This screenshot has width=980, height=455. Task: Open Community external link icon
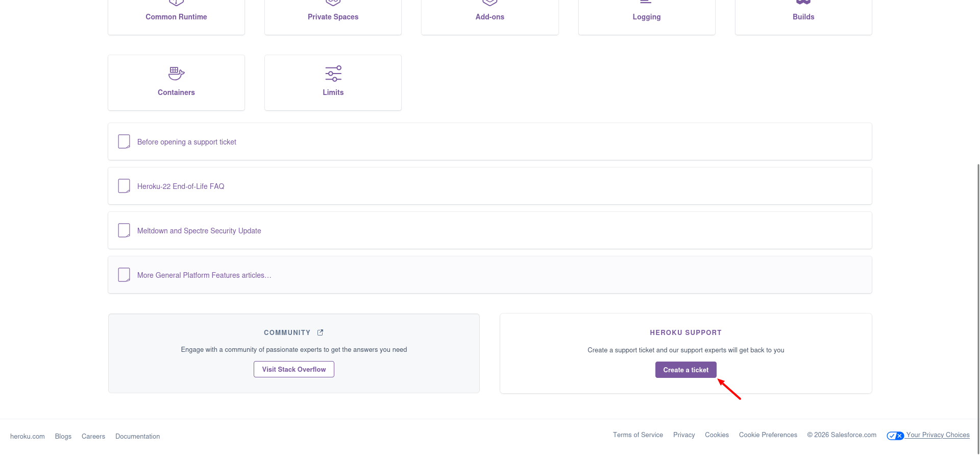[x=321, y=332]
